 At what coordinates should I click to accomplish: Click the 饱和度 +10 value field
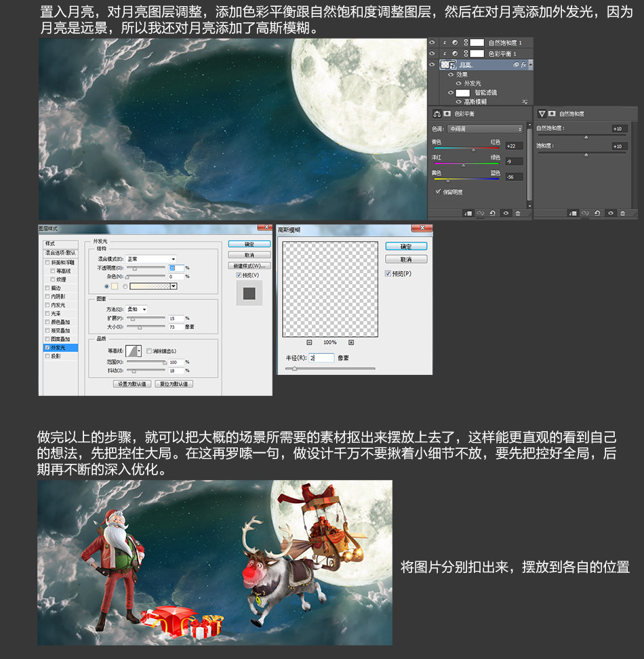tap(620, 146)
